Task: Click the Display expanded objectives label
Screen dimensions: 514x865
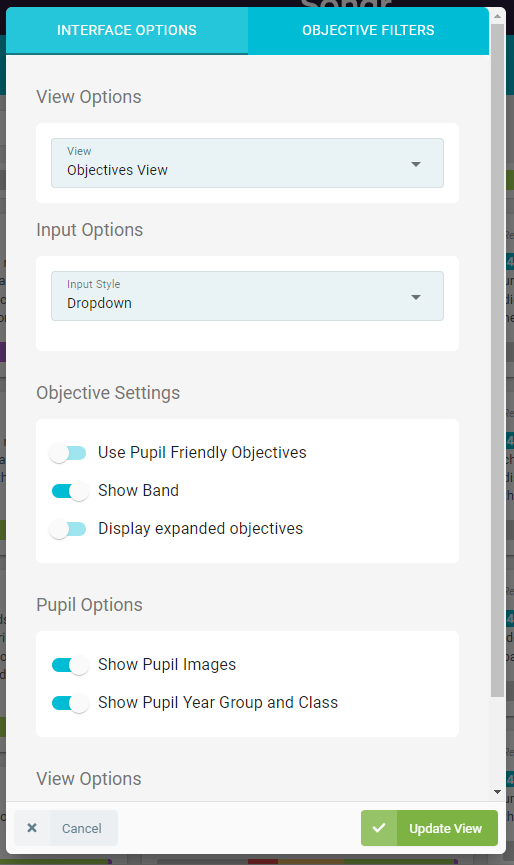Action: [201, 528]
